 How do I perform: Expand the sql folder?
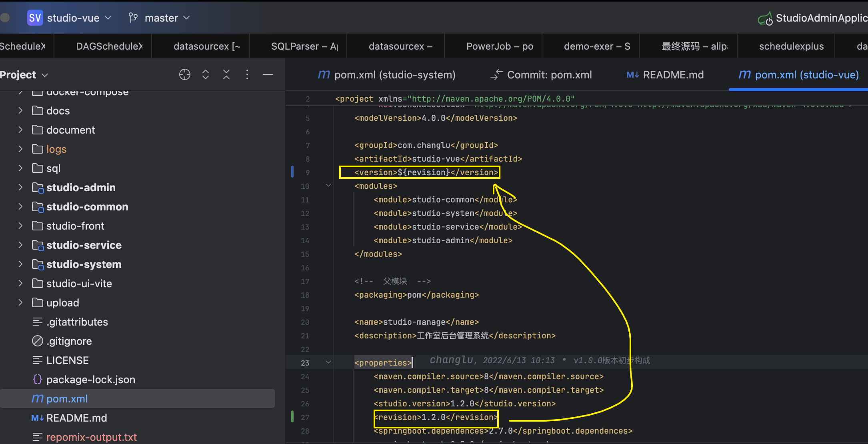click(21, 168)
